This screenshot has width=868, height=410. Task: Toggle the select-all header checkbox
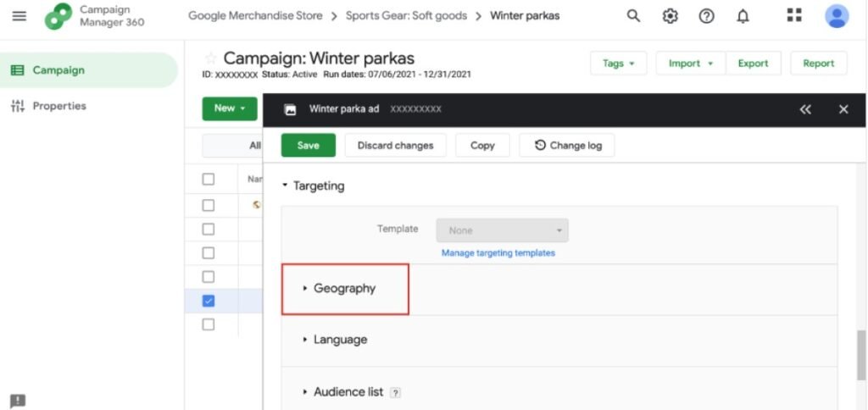[x=209, y=180]
